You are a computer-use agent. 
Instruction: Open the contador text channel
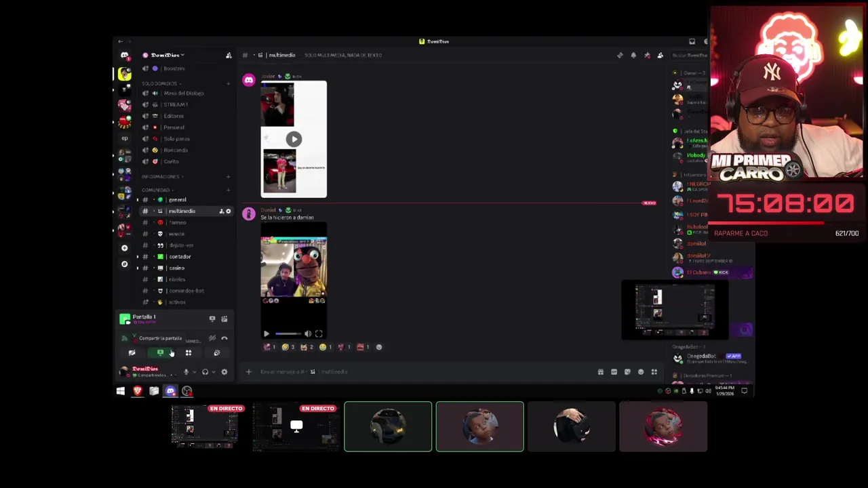pyautogui.click(x=184, y=257)
